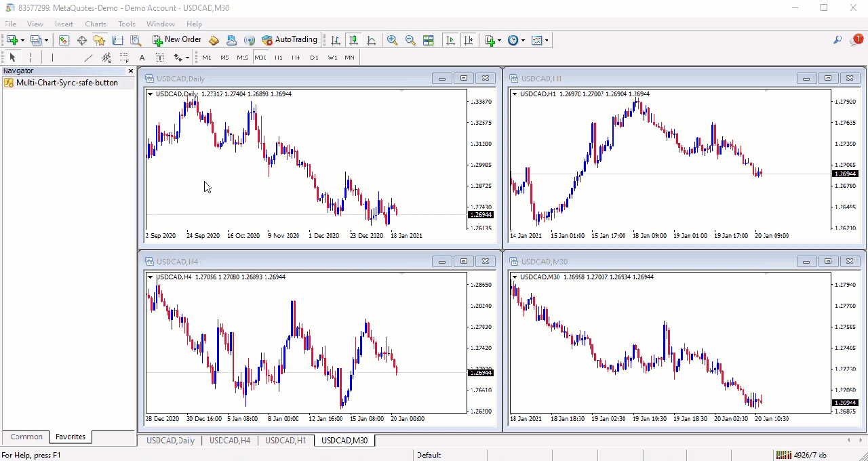Show the Data Window crosshair icon
The height and width of the screenshot is (461, 868).
pos(82,41)
